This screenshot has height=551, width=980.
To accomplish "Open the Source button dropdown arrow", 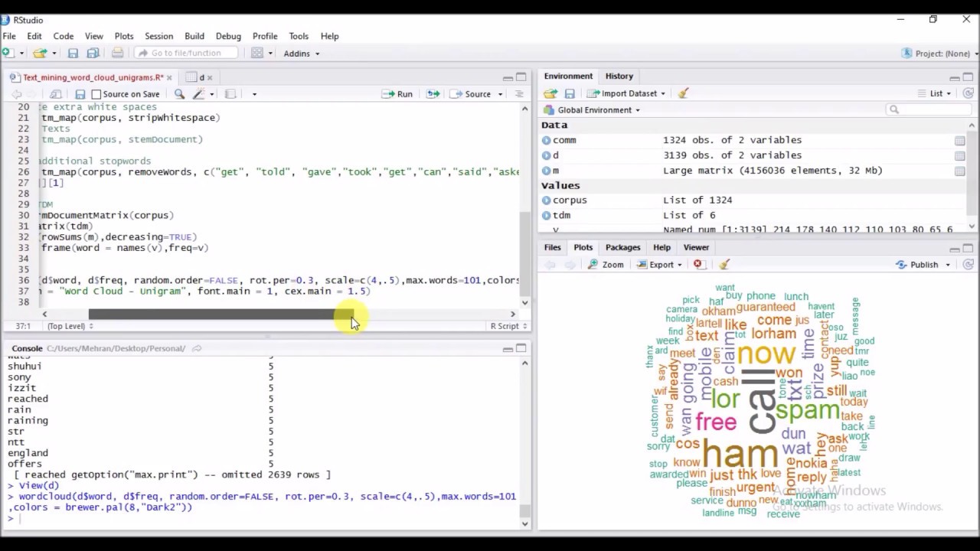I will pyautogui.click(x=500, y=94).
